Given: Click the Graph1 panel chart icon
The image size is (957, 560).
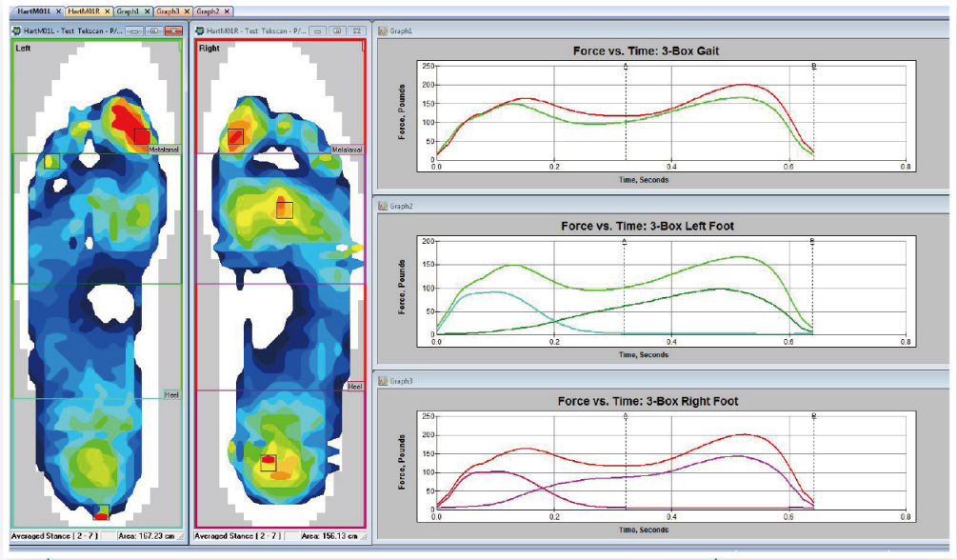Looking at the screenshot, I should coord(383,31).
